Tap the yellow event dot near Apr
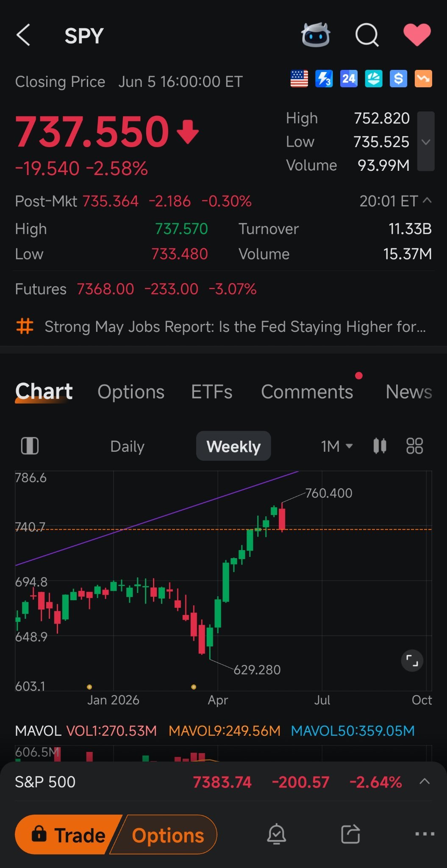 (x=194, y=687)
